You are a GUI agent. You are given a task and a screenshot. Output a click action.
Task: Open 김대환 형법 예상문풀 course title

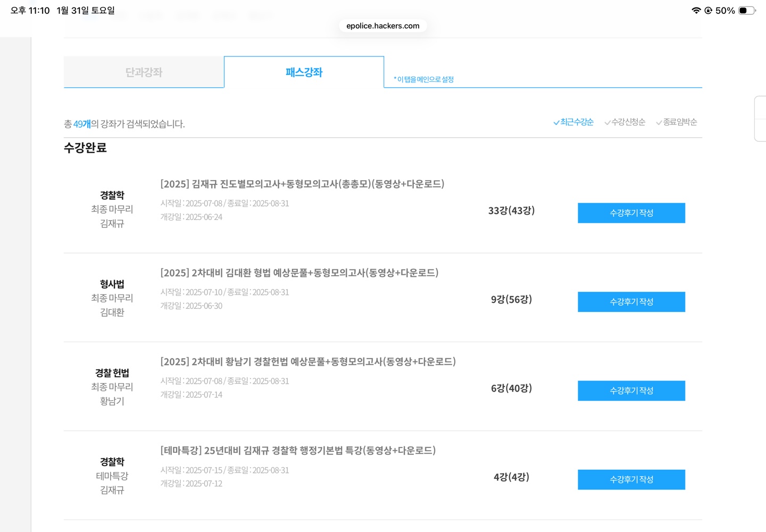pos(299,273)
